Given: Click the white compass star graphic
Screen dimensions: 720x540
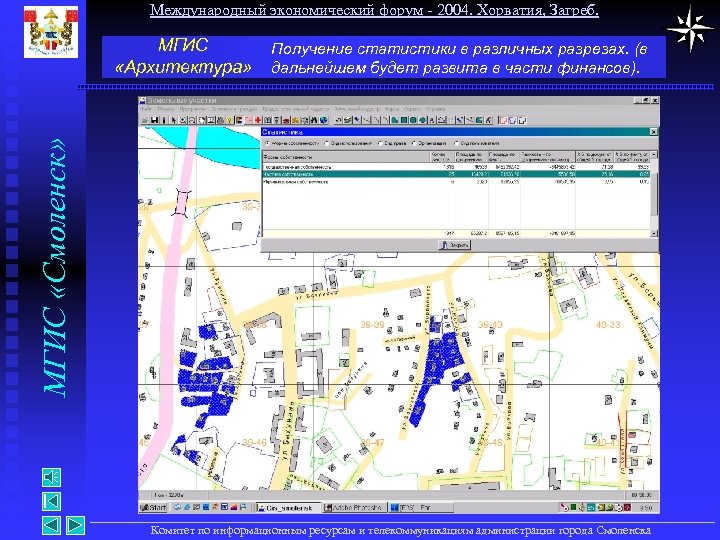Looking at the screenshot, I should [x=690, y=28].
